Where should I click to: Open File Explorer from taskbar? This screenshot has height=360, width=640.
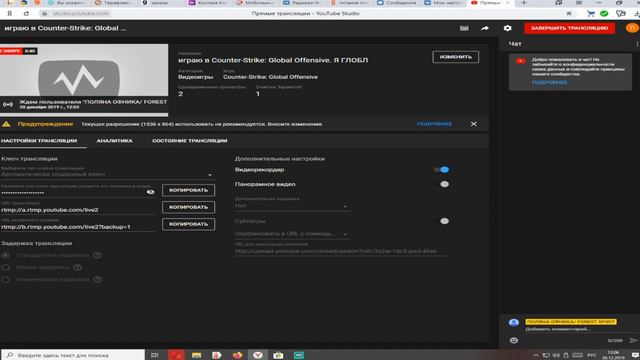(196, 355)
